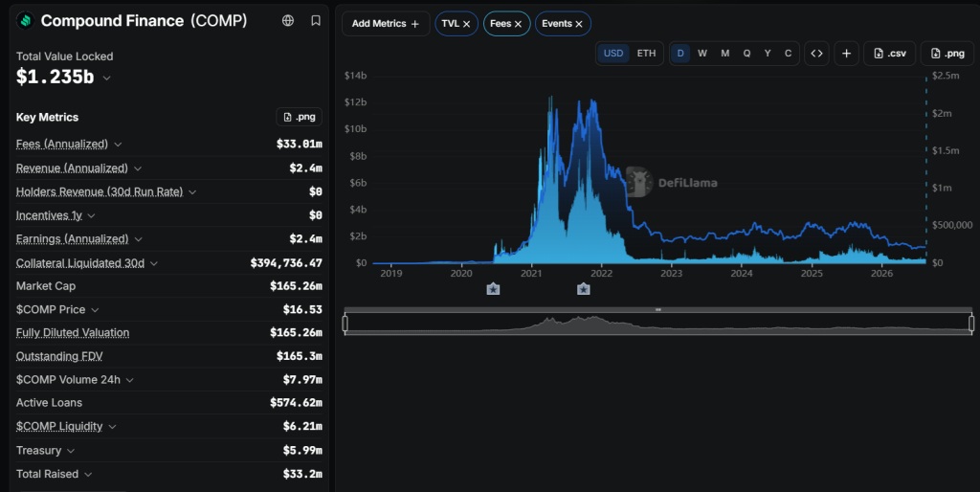
Task: Remove the TVL metric chip
Action: [x=466, y=24]
